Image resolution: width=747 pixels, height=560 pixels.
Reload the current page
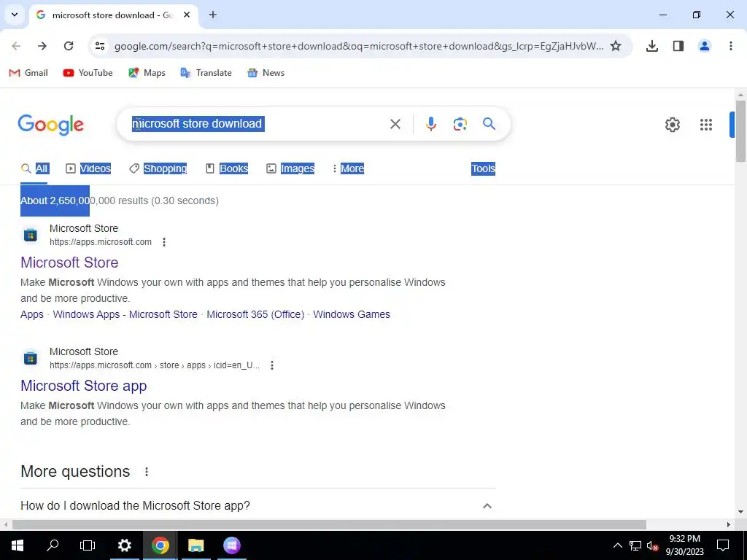(69, 46)
